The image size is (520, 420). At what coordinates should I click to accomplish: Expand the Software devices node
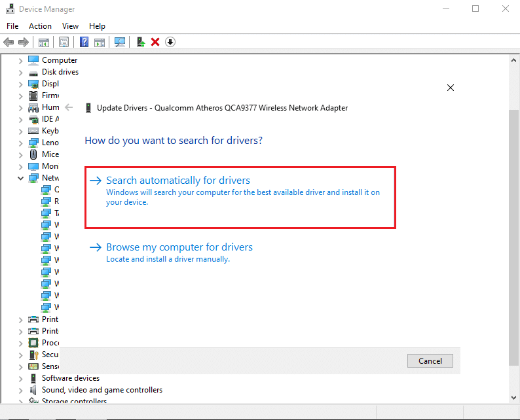pyautogui.click(x=20, y=378)
